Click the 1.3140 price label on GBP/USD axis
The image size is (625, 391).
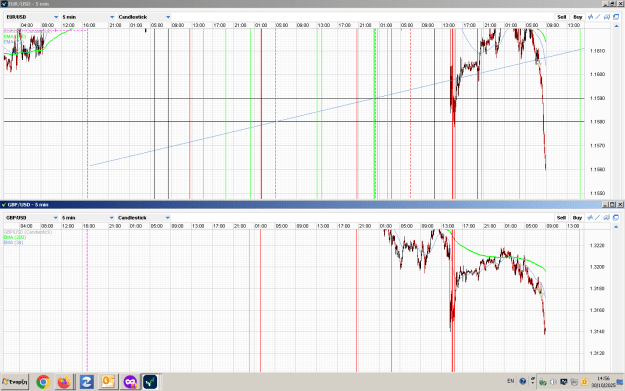pyautogui.click(x=597, y=332)
